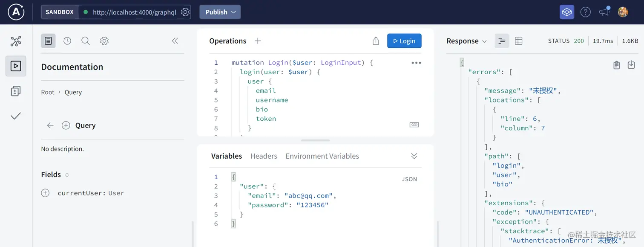Open the operation three-dots menu

point(416,63)
